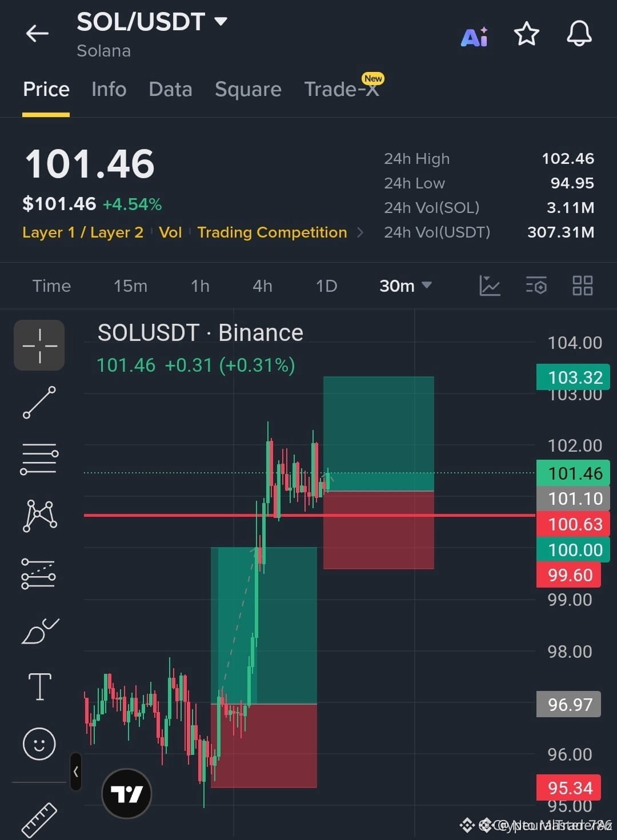
Task: Select the crosshair cursor tool
Action: pos(39,345)
